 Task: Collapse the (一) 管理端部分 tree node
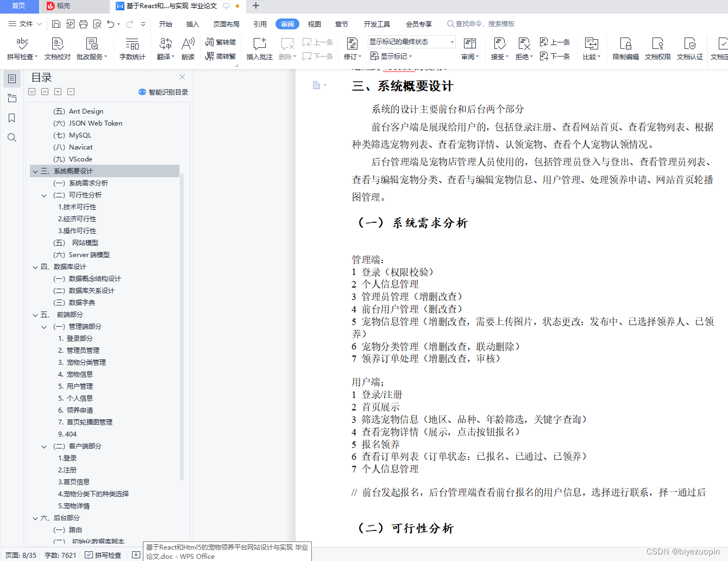[x=45, y=327]
